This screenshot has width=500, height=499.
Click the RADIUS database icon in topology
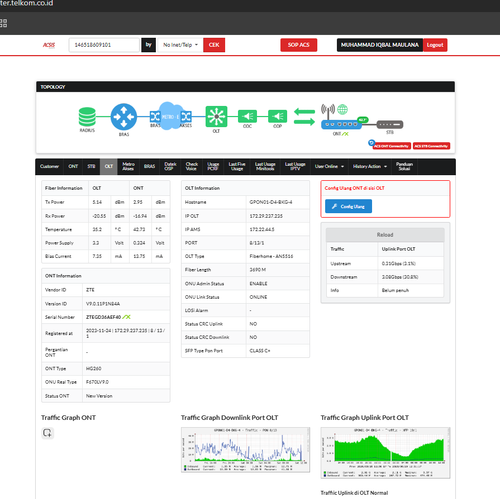click(x=87, y=117)
